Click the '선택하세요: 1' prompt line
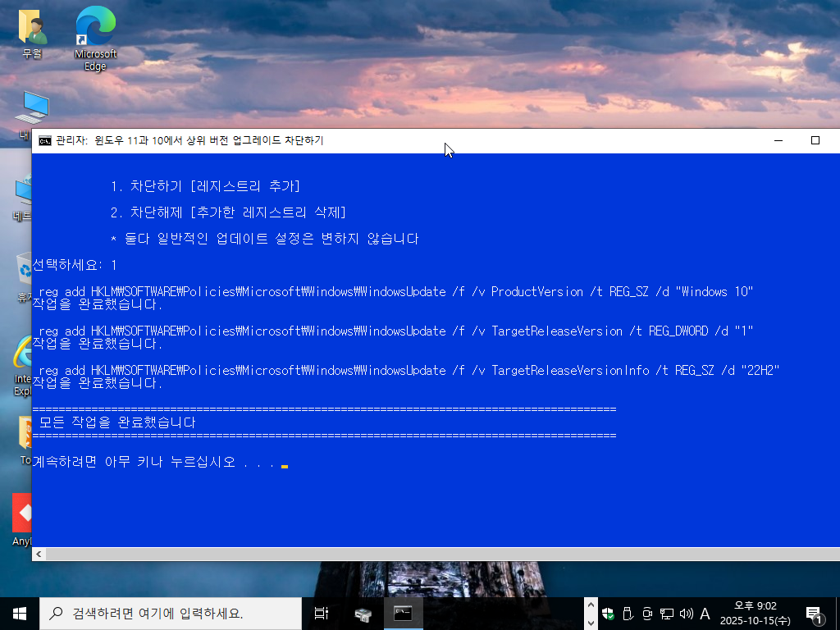Viewport: 840px width, 630px height. pos(75,265)
